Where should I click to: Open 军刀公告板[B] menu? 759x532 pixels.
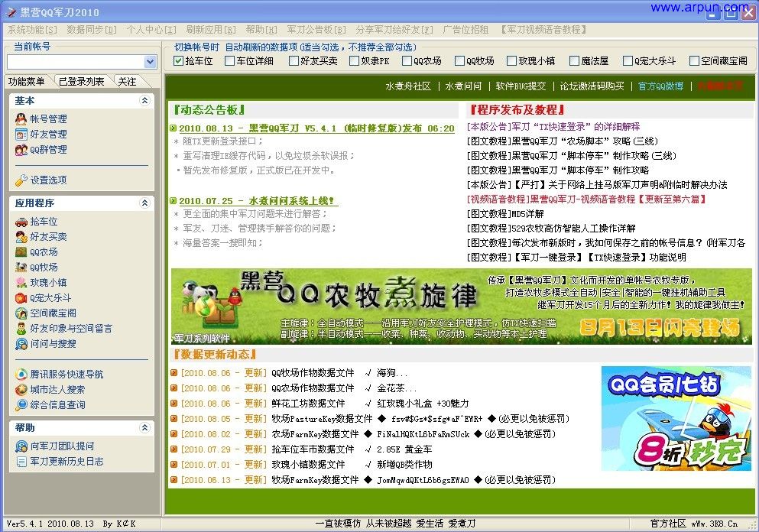click(316, 30)
